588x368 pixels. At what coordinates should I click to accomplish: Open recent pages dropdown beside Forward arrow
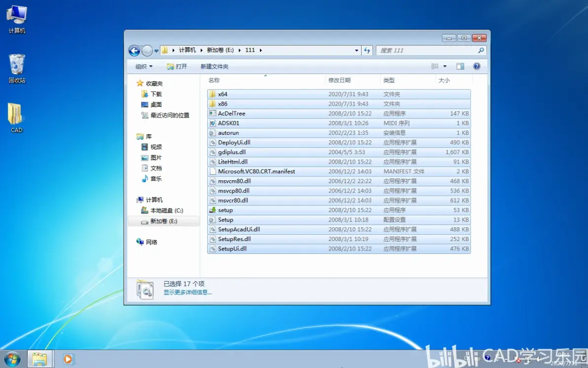coord(156,51)
